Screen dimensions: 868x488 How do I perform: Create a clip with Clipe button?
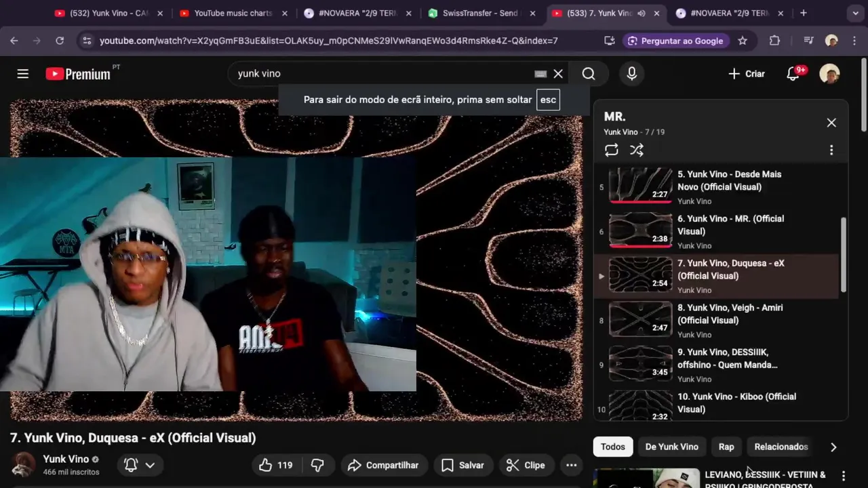pyautogui.click(x=526, y=465)
